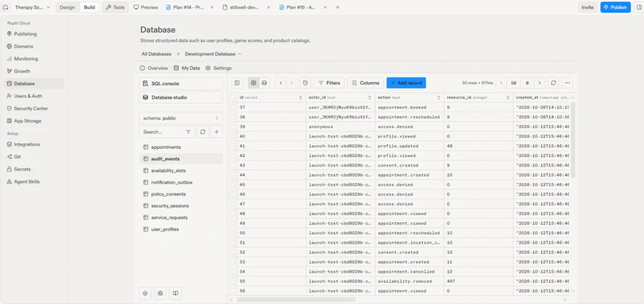Open the docs book icon at the panel bottom
This screenshot has width=644, height=304.
coord(175,293)
